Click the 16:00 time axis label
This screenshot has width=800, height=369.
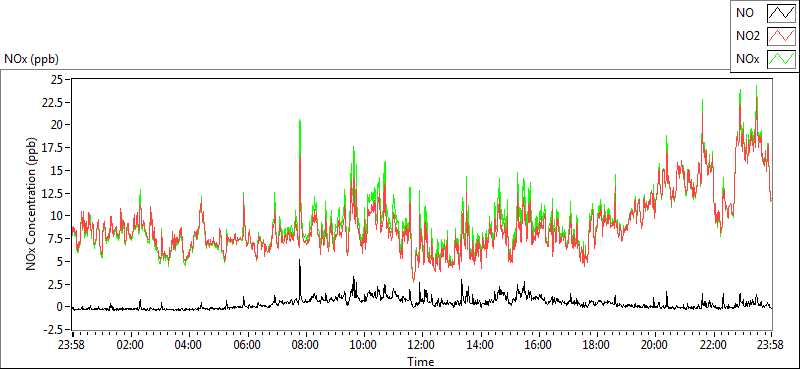point(538,344)
